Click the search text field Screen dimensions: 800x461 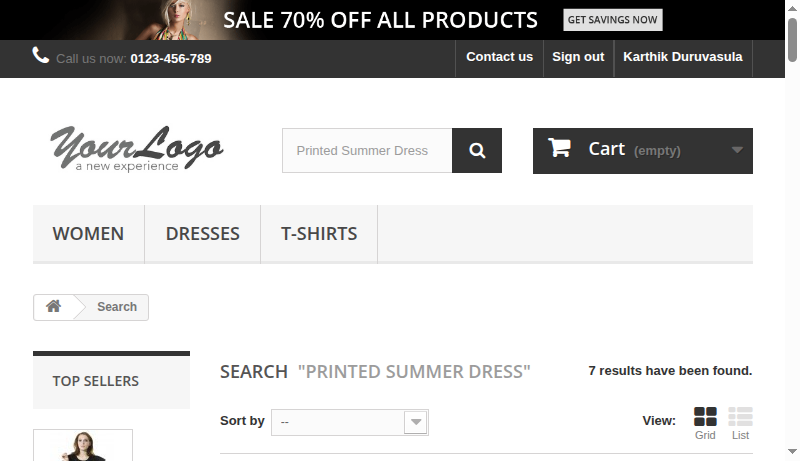[367, 151]
